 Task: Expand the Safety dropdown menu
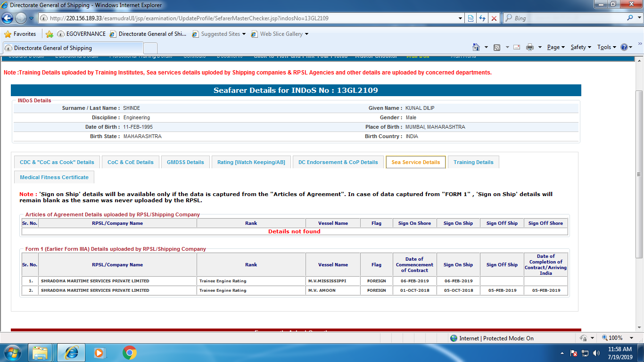coord(580,47)
